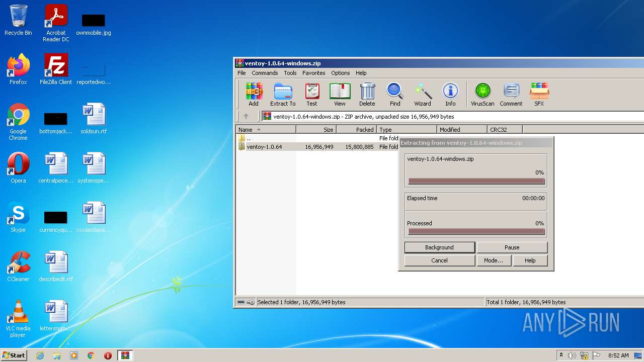The width and height of the screenshot is (644, 362).
Task: Open the Favorites menu
Action: pos(314,73)
